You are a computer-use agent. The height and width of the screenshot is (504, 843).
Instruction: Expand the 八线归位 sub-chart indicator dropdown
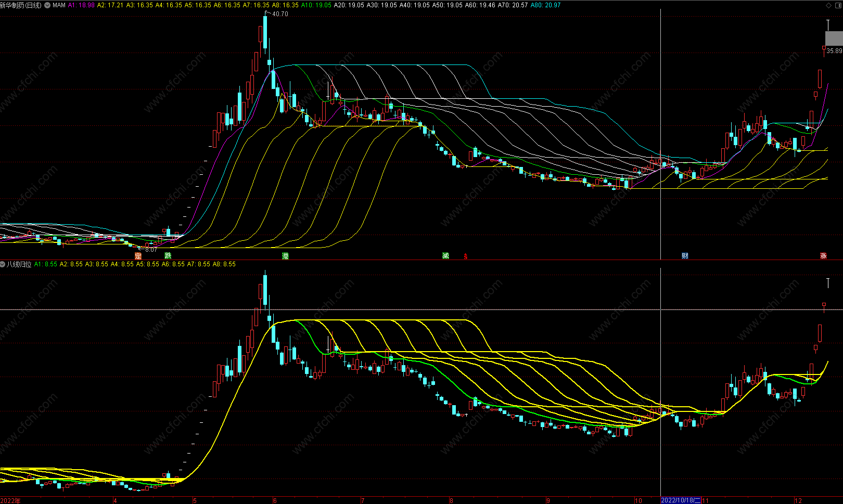pyautogui.click(x=3, y=264)
